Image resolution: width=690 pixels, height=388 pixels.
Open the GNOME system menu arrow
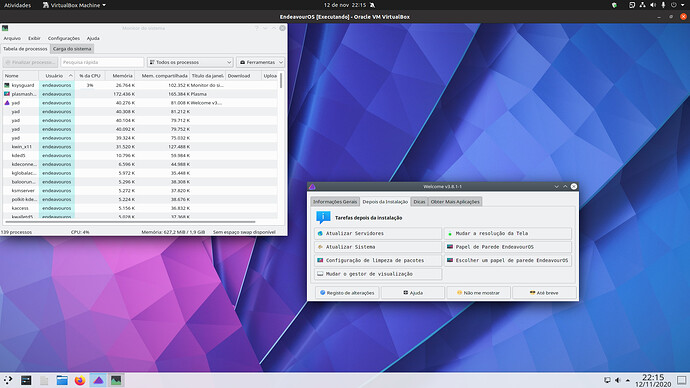click(x=683, y=5)
